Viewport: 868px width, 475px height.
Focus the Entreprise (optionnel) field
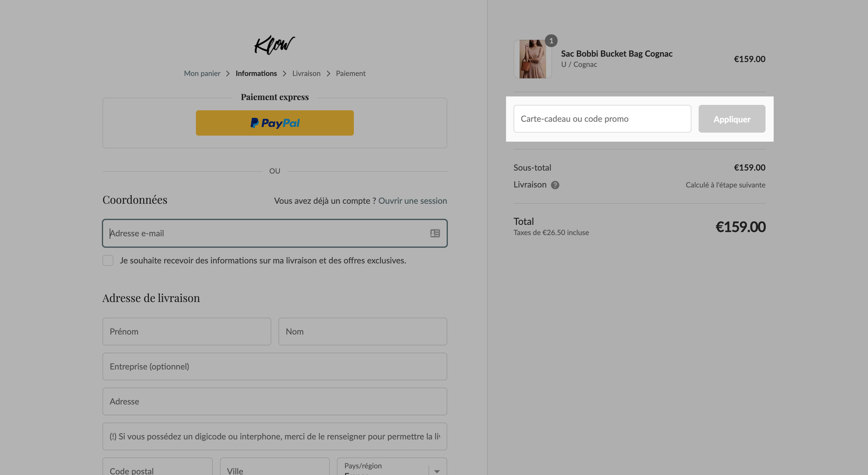click(275, 366)
